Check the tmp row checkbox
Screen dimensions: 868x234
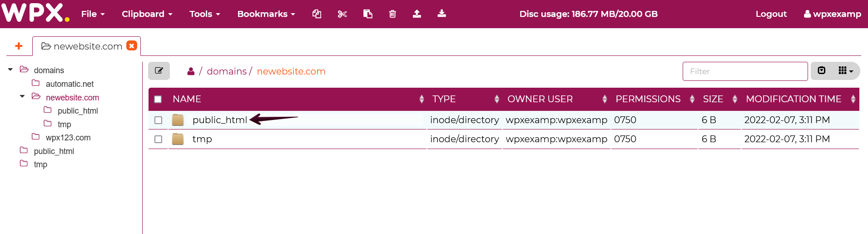pos(158,139)
